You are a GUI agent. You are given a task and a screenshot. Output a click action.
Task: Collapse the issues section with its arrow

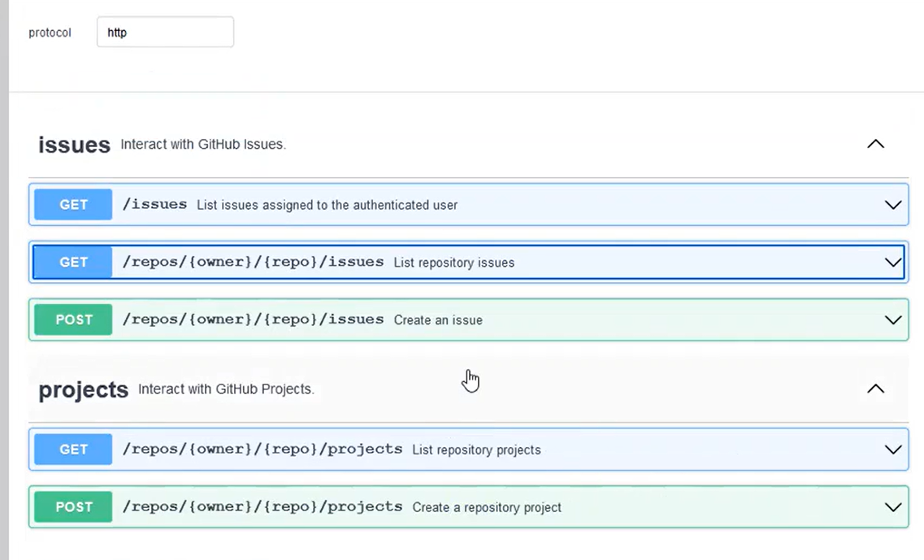[875, 144]
